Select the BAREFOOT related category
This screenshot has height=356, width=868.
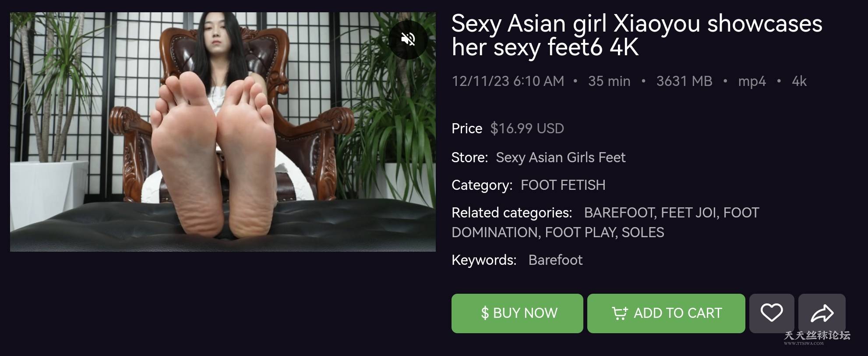(x=619, y=213)
